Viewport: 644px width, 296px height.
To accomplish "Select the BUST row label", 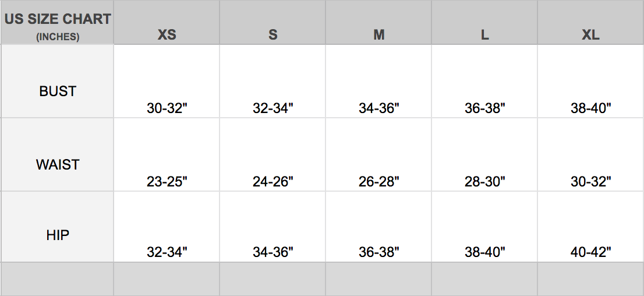I will tap(58, 91).
